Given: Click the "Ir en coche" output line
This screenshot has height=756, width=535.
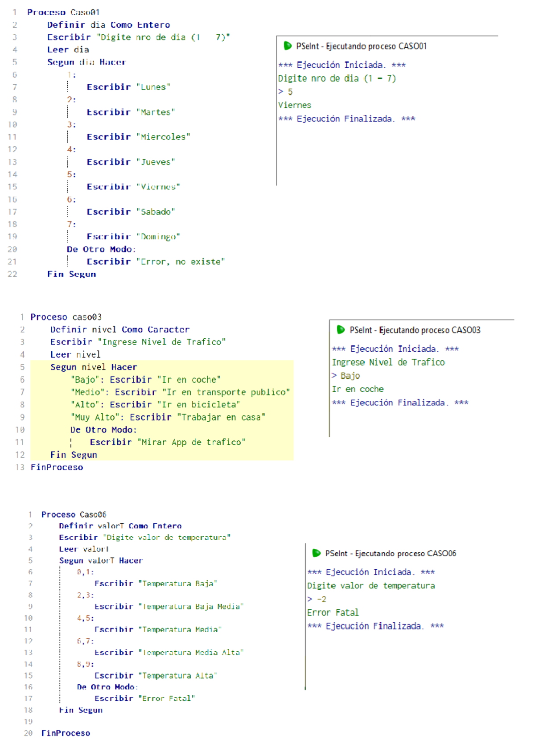Looking at the screenshot, I should coord(358,389).
